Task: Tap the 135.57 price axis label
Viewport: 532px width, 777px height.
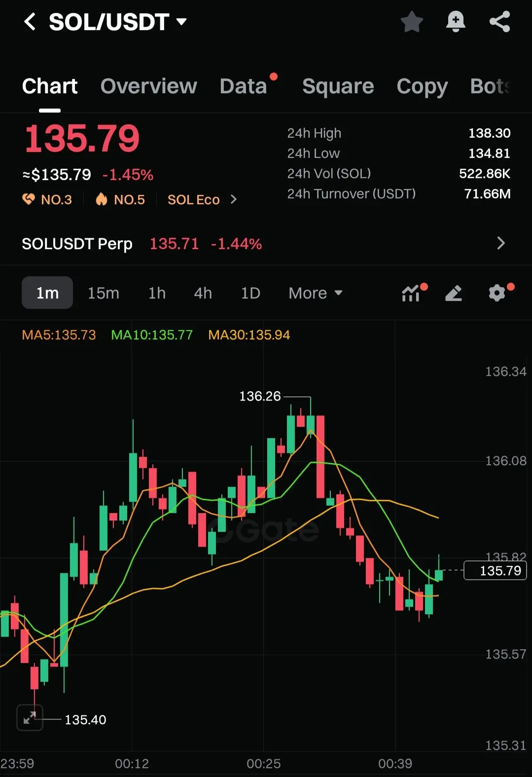Action: (506, 654)
